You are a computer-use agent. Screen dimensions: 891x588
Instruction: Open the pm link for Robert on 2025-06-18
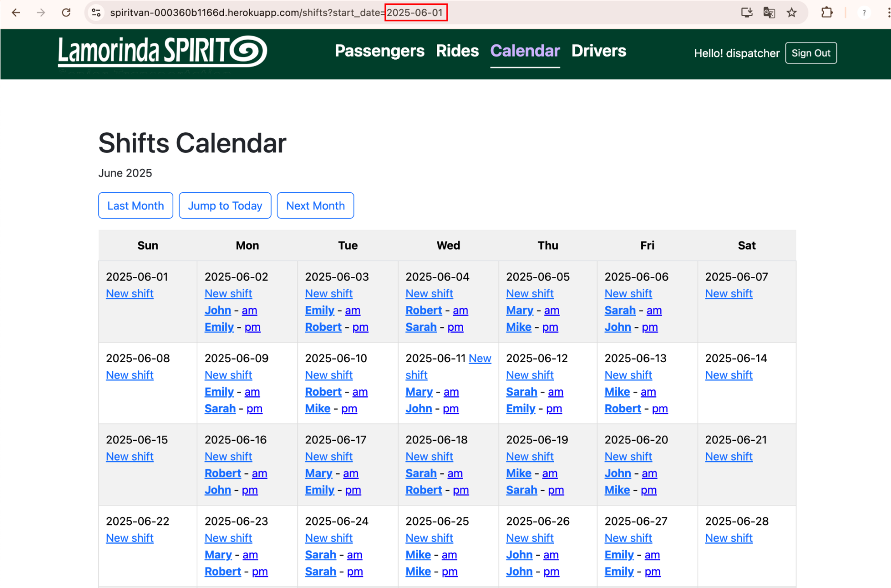[x=461, y=490]
